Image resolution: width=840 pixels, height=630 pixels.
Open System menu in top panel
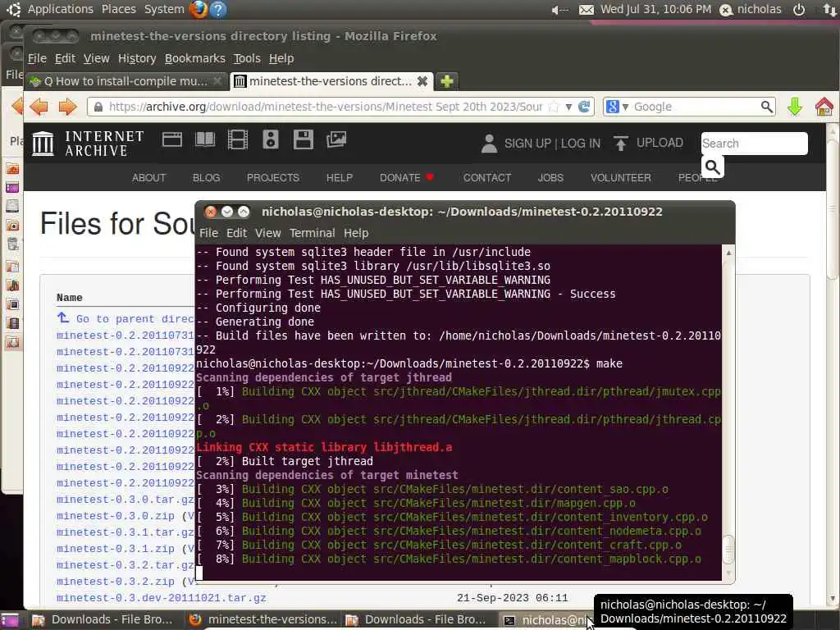[x=164, y=10]
